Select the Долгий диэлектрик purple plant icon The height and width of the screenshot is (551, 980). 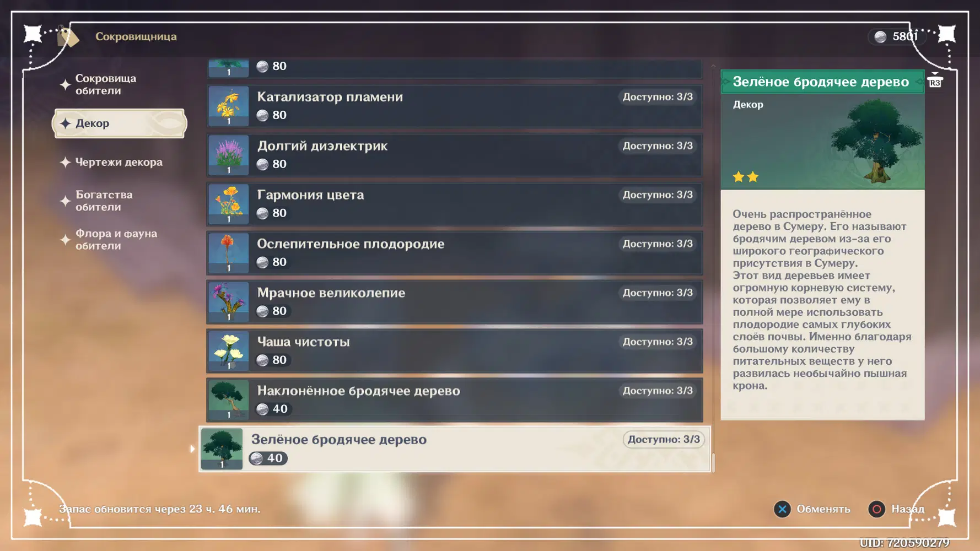[228, 155]
